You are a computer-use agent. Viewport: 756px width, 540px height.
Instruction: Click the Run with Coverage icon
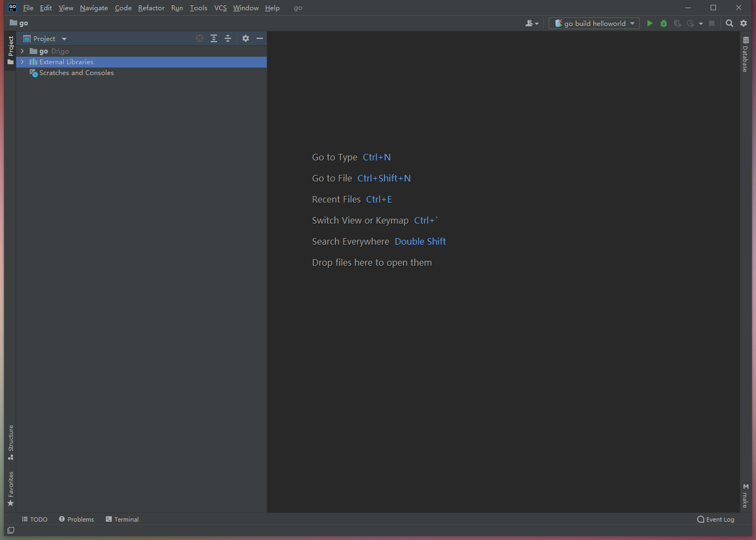[x=677, y=23]
